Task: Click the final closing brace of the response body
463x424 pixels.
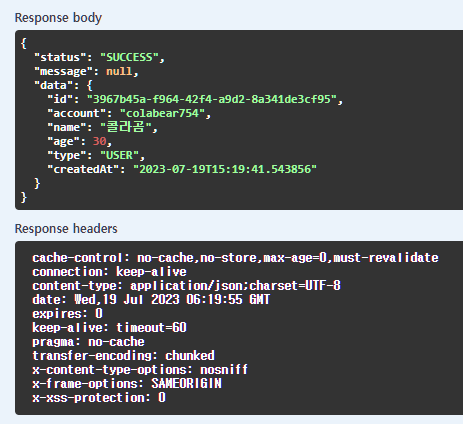Action: pyautogui.click(x=23, y=197)
